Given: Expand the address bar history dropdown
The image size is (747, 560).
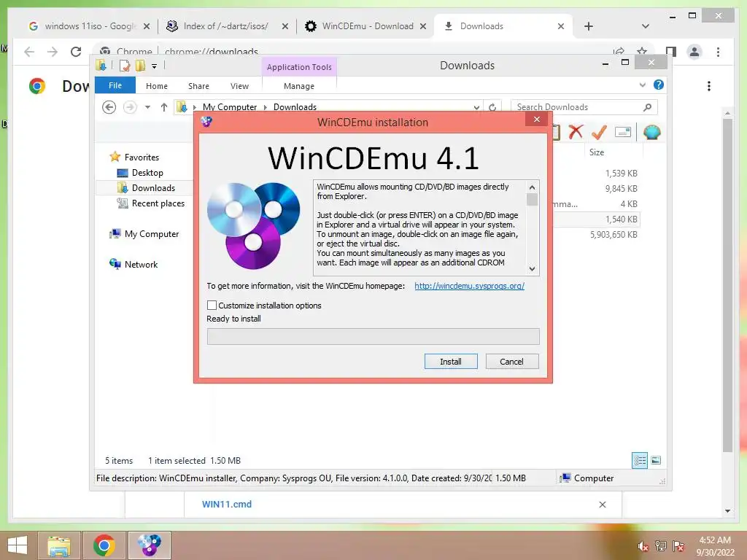Looking at the screenshot, I should point(476,108).
